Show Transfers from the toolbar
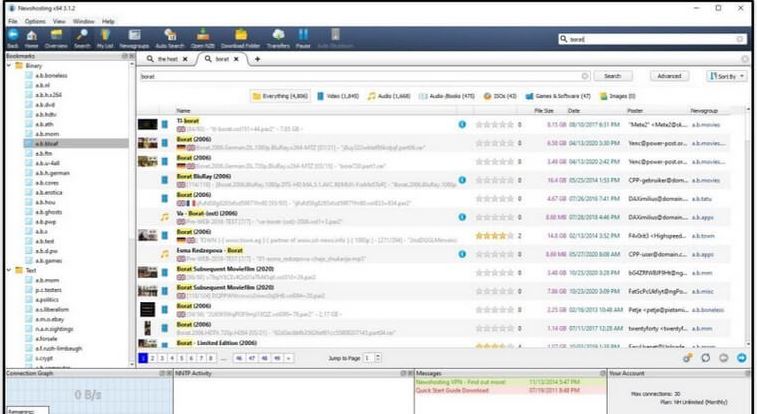This screenshot has height=414, width=757. [278, 38]
